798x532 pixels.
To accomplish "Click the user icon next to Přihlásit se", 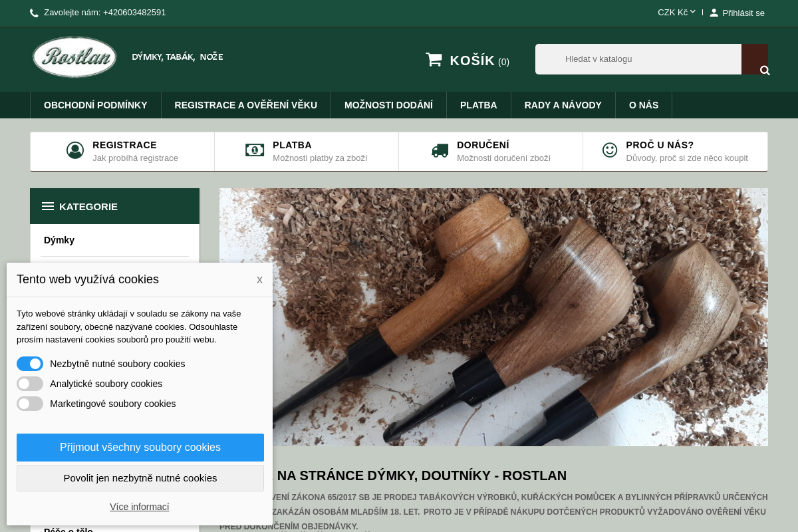I will pyautogui.click(x=714, y=13).
